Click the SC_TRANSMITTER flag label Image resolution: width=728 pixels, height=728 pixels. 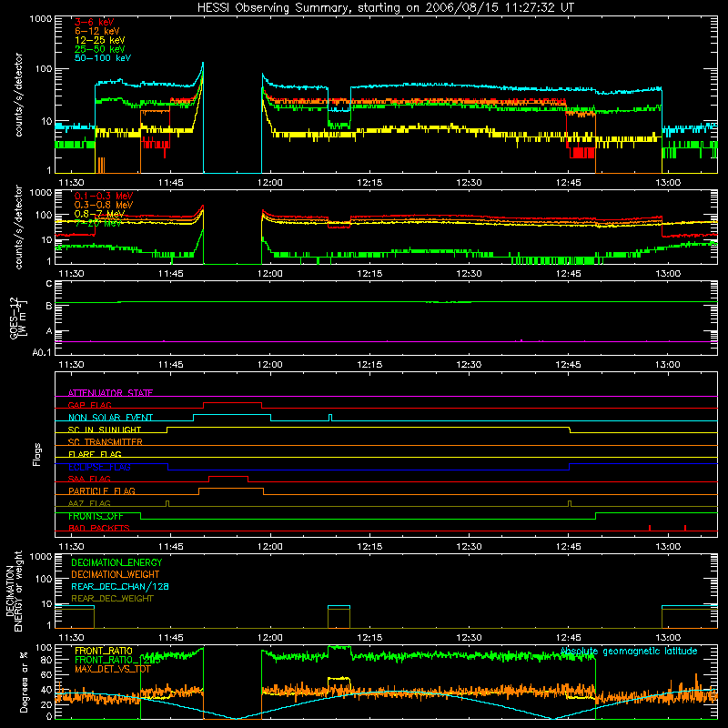106,442
